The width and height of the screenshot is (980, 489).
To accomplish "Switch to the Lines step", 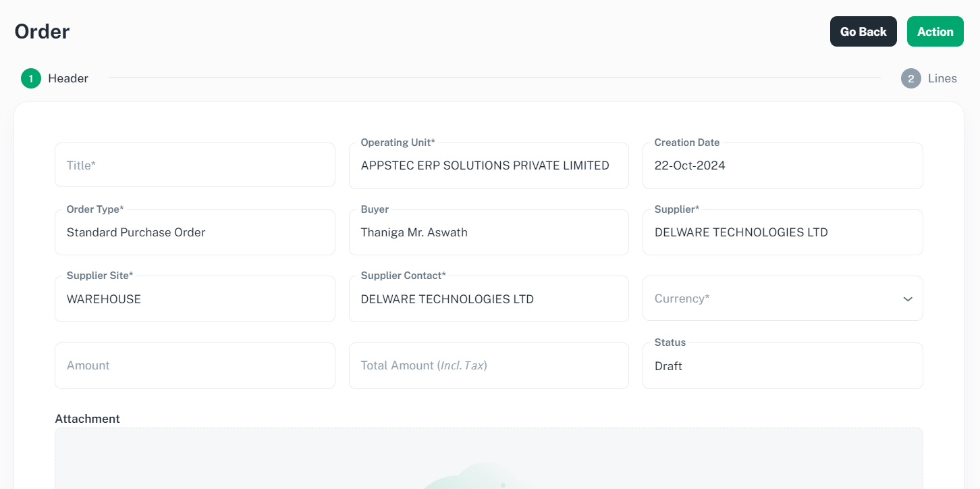I will click(942, 78).
